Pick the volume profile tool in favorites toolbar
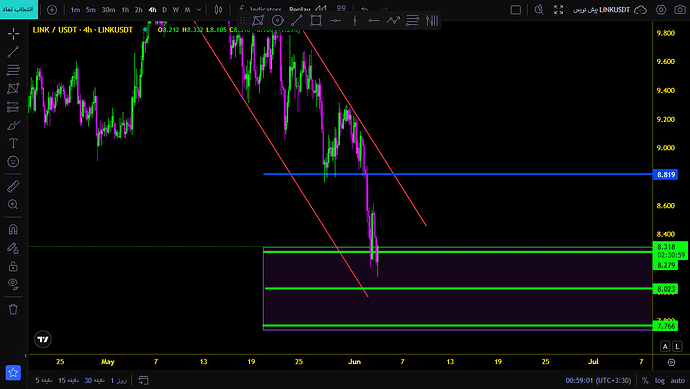Viewport: 690px width, 389px height. (432, 20)
